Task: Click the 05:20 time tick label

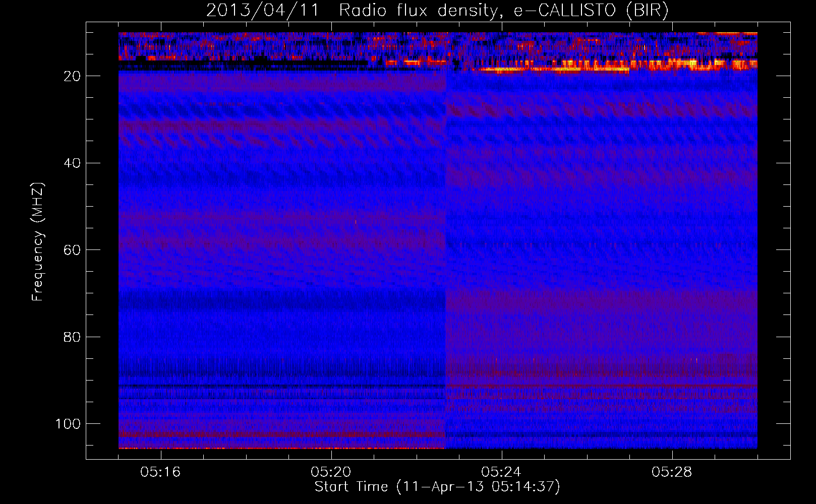Action: 331,472
